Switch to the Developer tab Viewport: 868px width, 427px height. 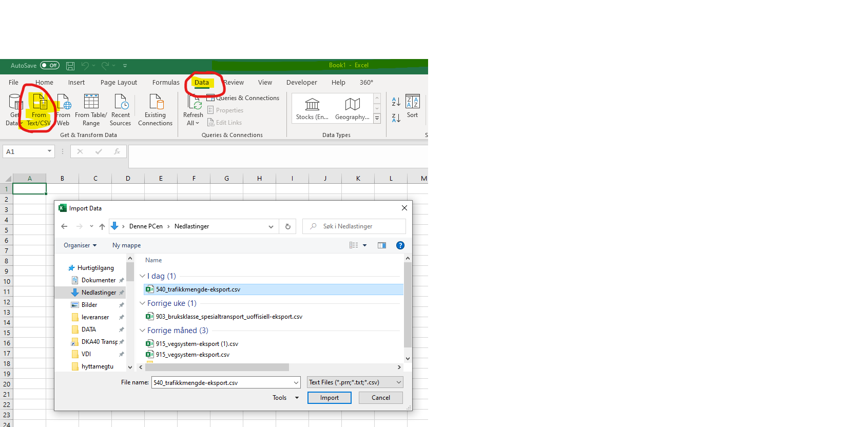click(302, 83)
